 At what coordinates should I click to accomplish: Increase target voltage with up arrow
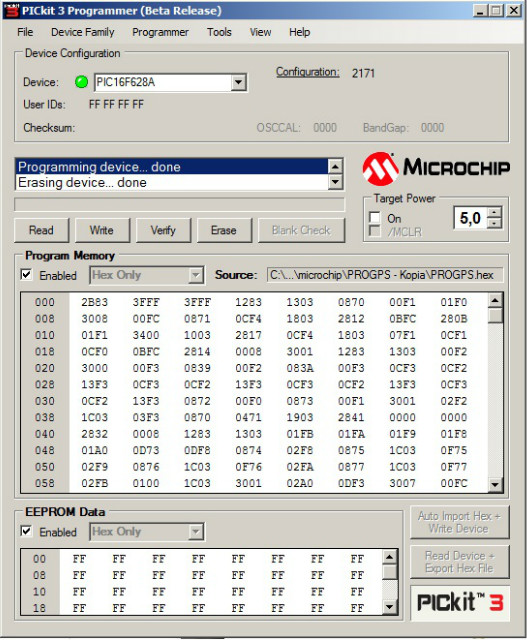point(494,213)
